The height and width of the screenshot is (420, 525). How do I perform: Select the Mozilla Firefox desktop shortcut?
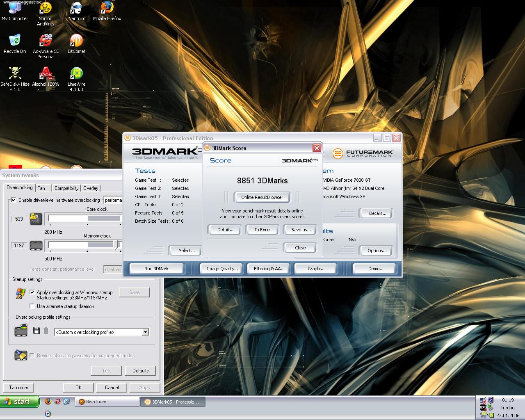coord(107,11)
